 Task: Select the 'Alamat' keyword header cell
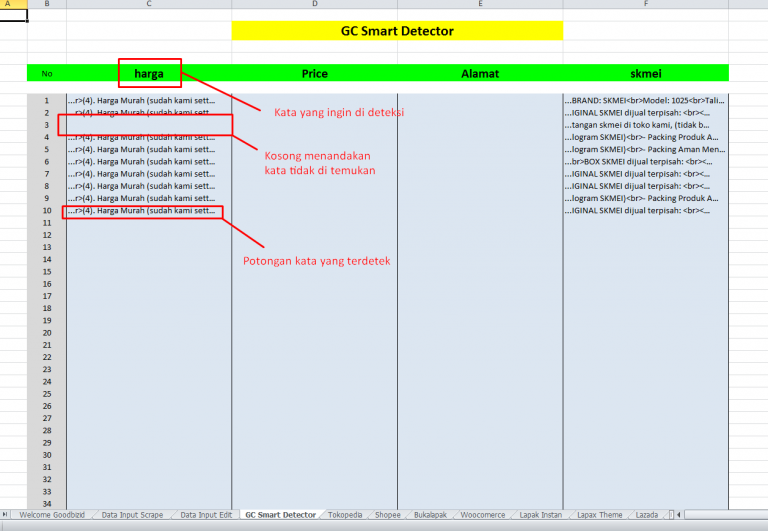point(480,73)
